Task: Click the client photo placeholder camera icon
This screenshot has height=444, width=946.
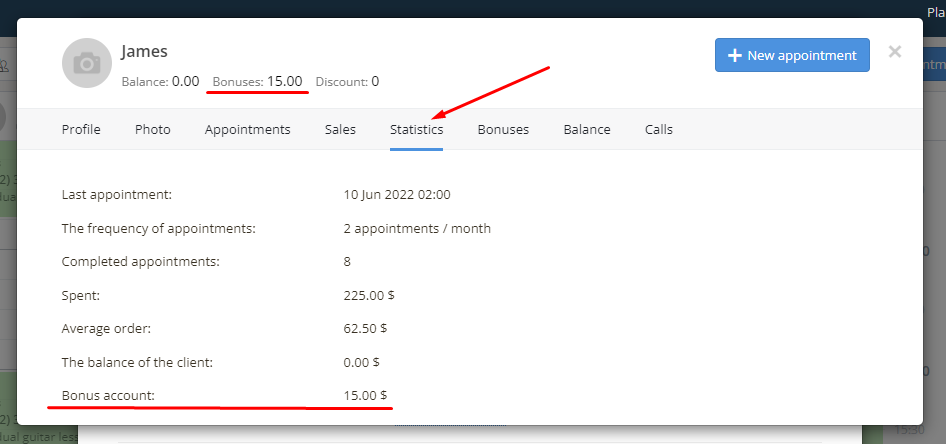Action: point(87,63)
